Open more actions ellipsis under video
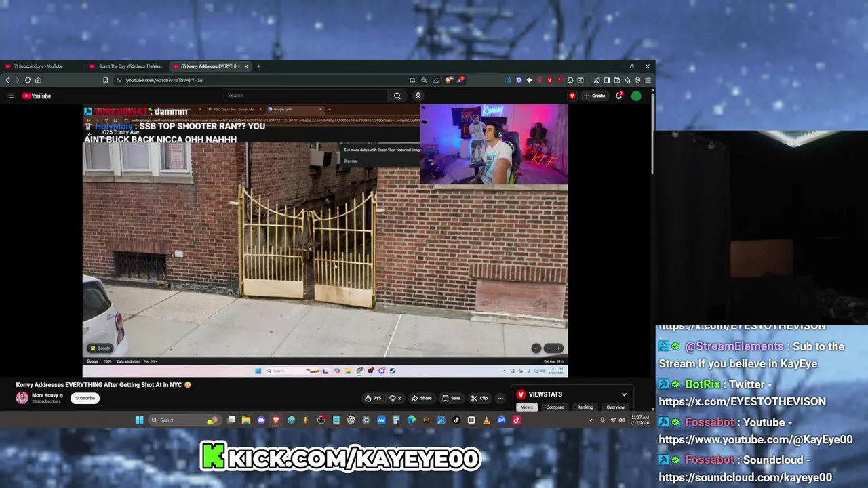The width and height of the screenshot is (868, 488). [x=500, y=398]
